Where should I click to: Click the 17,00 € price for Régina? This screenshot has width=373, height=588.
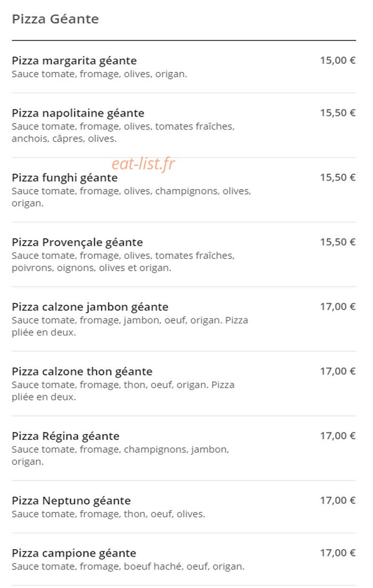coord(337,435)
